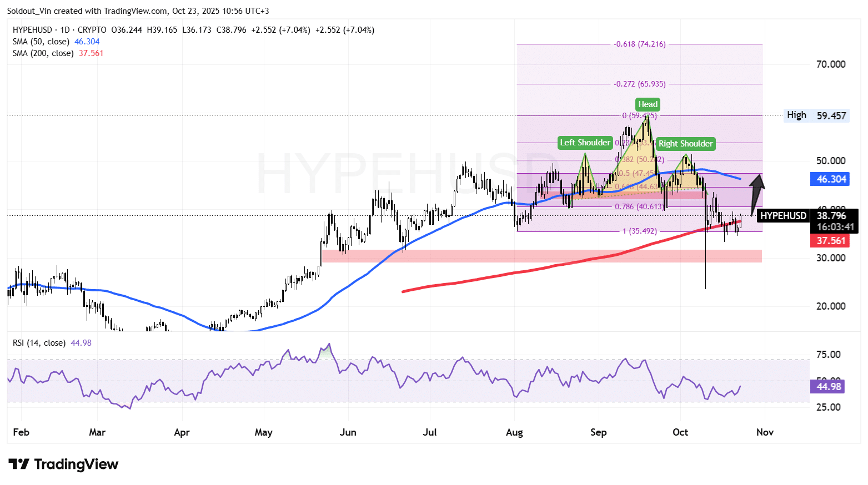Click the purple 44.98 RSI value tag
868x485 pixels.
pos(829,386)
